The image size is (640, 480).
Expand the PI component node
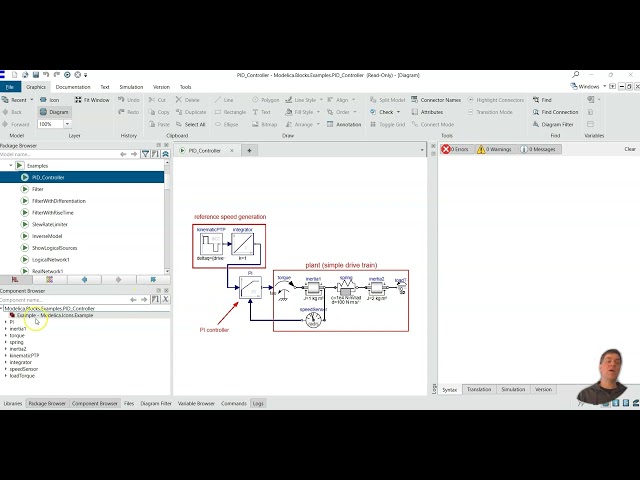[5, 322]
